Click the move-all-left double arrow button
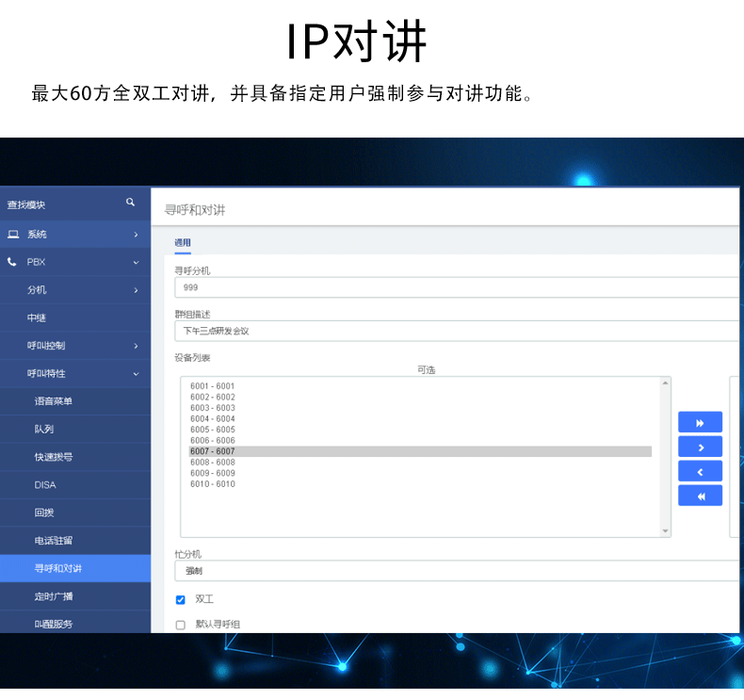Image resolution: width=744 pixels, height=700 pixels. (700, 496)
